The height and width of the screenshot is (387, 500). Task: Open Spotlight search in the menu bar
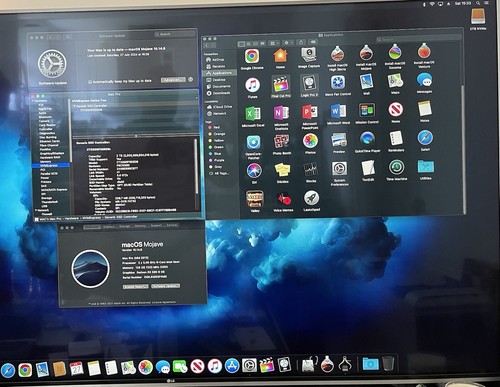tap(478, 3)
